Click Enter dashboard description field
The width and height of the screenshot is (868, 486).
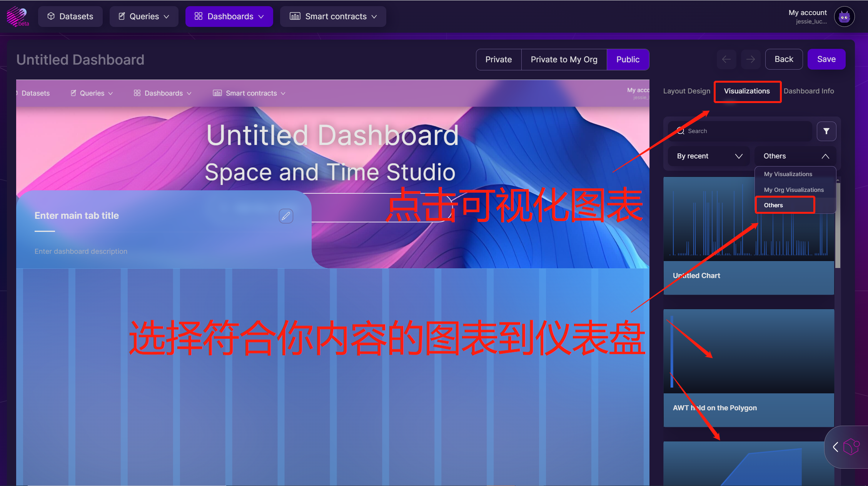tap(81, 251)
